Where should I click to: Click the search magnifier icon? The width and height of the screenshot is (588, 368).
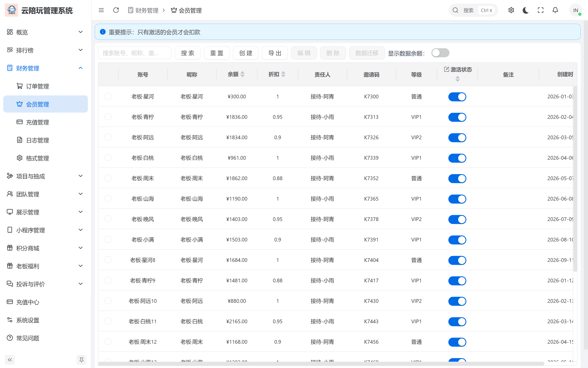click(x=455, y=10)
